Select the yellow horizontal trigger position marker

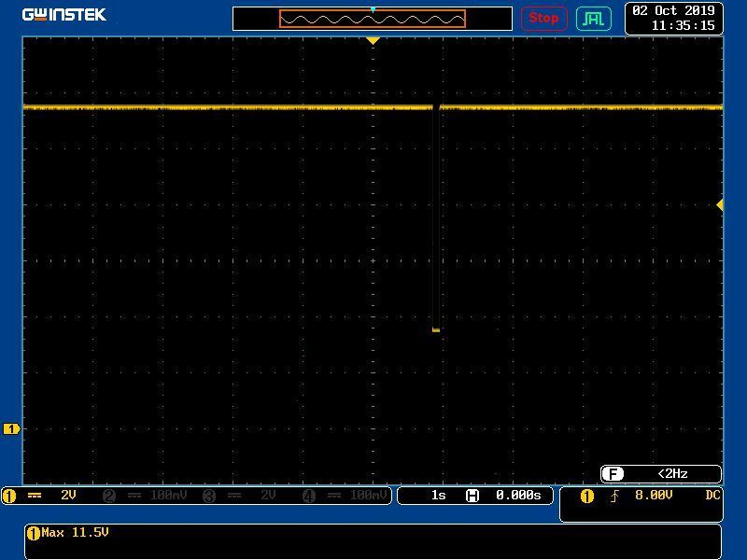(373, 41)
